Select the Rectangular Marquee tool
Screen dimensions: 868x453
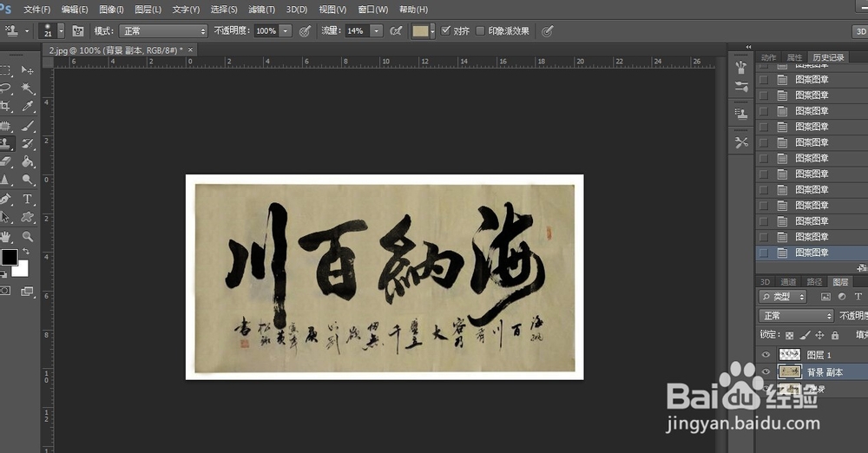5,70
